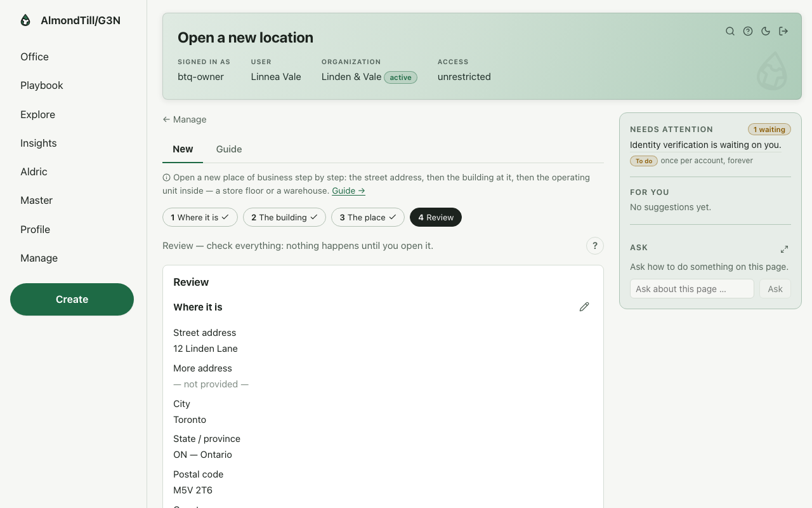Switch to the Guide tab
The width and height of the screenshot is (812, 508).
tap(229, 149)
